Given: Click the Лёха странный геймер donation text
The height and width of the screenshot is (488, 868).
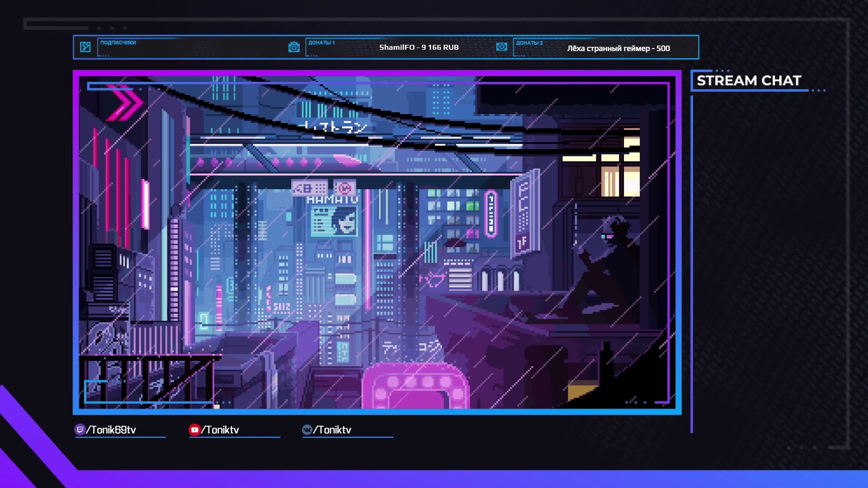Looking at the screenshot, I should pyautogui.click(x=618, y=48).
